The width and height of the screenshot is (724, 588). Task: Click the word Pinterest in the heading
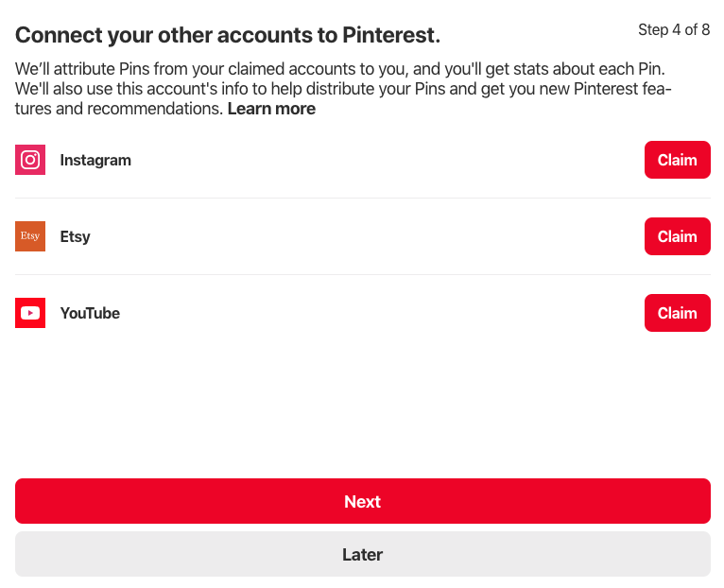pyautogui.click(x=390, y=35)
